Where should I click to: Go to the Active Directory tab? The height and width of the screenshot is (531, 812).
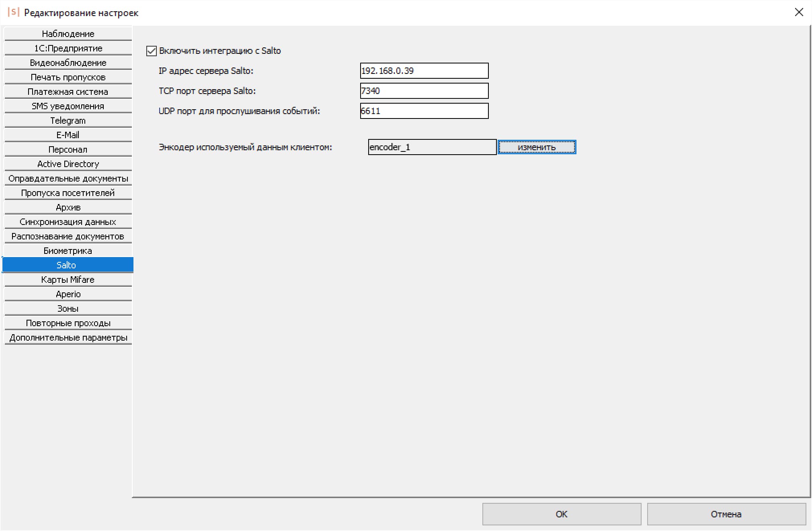(x=68, y=164)
